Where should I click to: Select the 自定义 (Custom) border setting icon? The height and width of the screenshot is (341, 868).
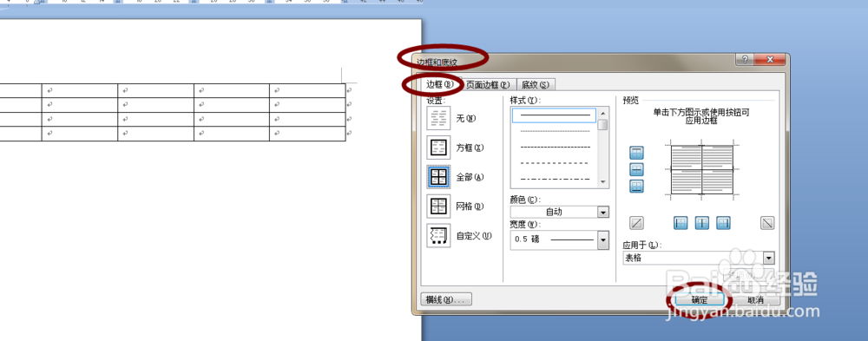tap(438, 236)
